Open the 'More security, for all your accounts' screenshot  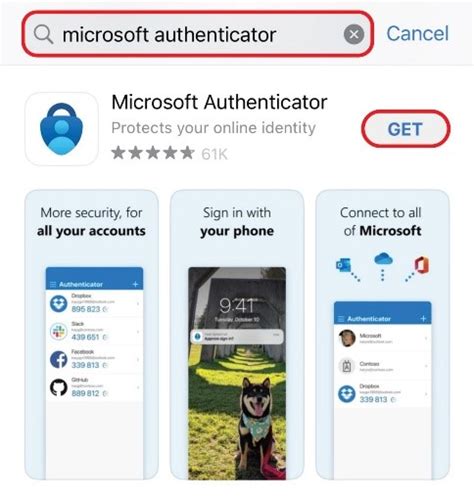[x=91, y=335]
